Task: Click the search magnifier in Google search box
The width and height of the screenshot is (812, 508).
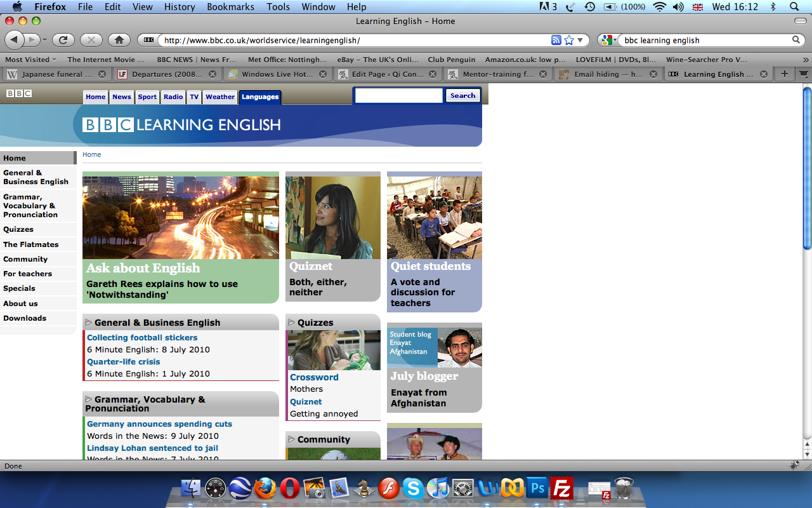Action: coord(796,40)
